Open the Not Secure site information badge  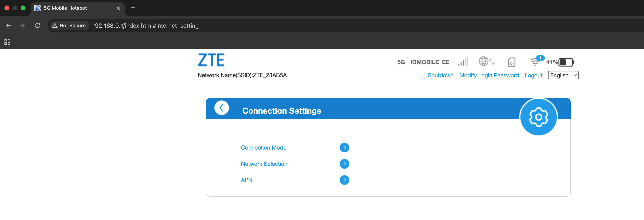(69, 25)
